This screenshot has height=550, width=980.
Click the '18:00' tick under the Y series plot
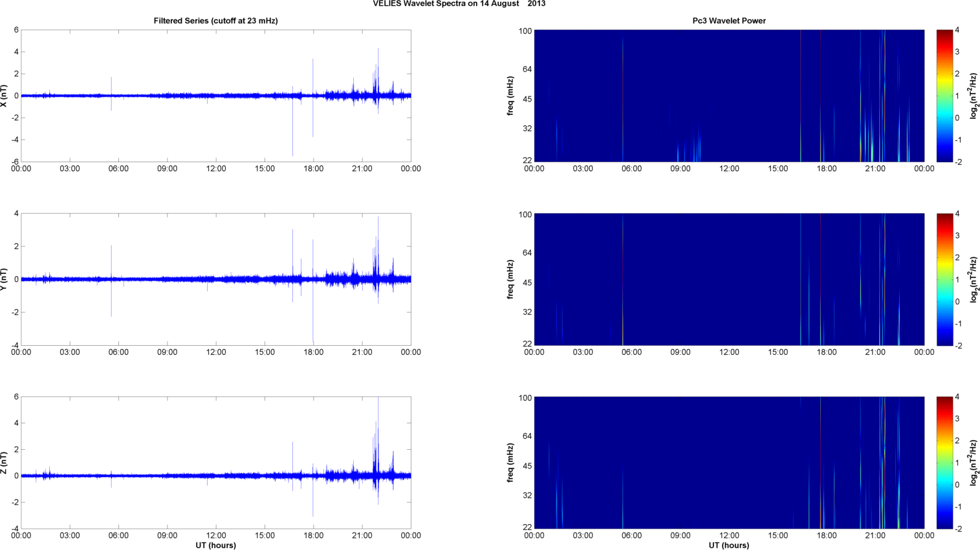314,352
